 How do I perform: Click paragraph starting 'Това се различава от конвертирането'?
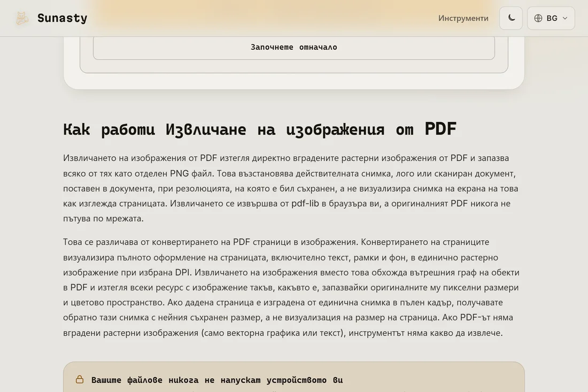[291, 287]
